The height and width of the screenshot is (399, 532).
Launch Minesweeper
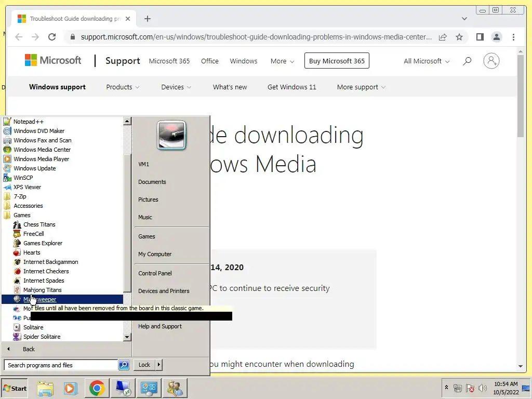[62, 299]
